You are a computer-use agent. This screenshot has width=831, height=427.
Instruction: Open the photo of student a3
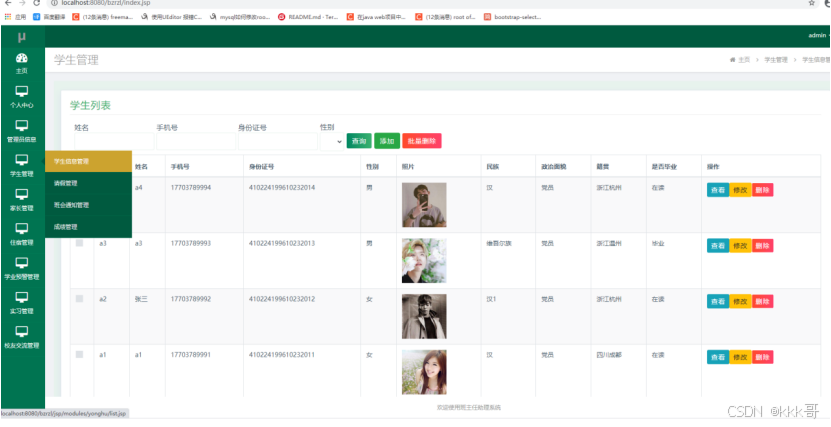click(x=424, y=261)
